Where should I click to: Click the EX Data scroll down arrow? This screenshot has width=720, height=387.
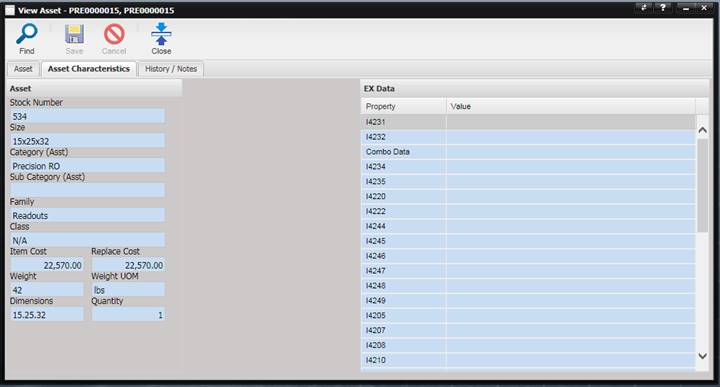pos(702,356)
